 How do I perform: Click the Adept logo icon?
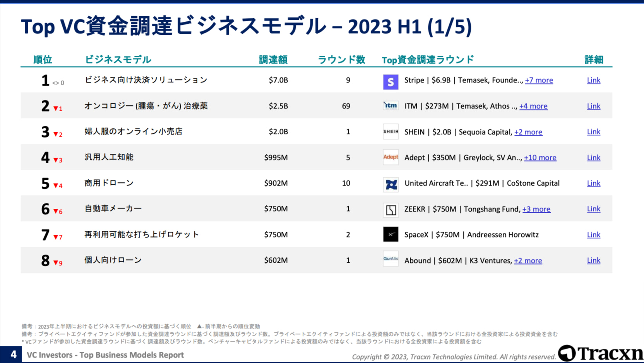coord(391,157)
